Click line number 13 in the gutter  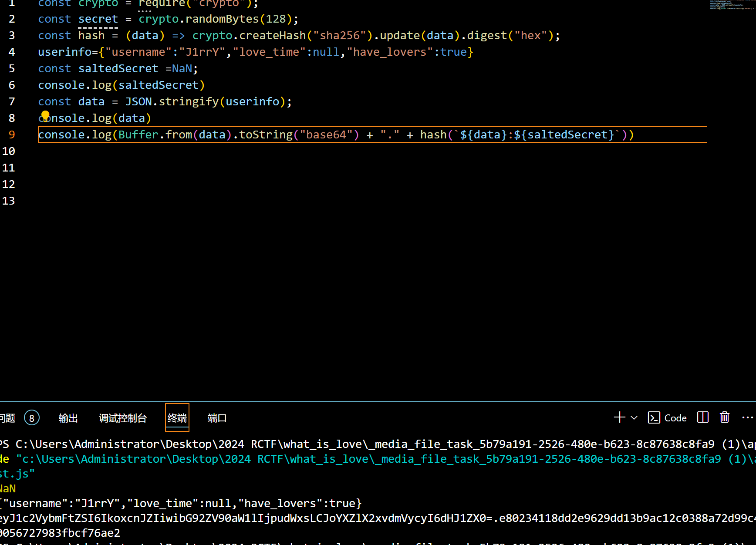click(8, 201)
